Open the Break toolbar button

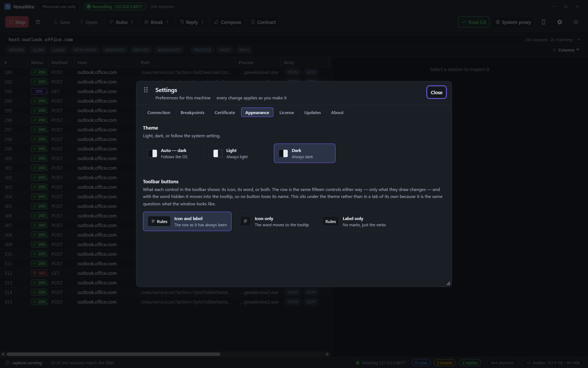(157, 22)
